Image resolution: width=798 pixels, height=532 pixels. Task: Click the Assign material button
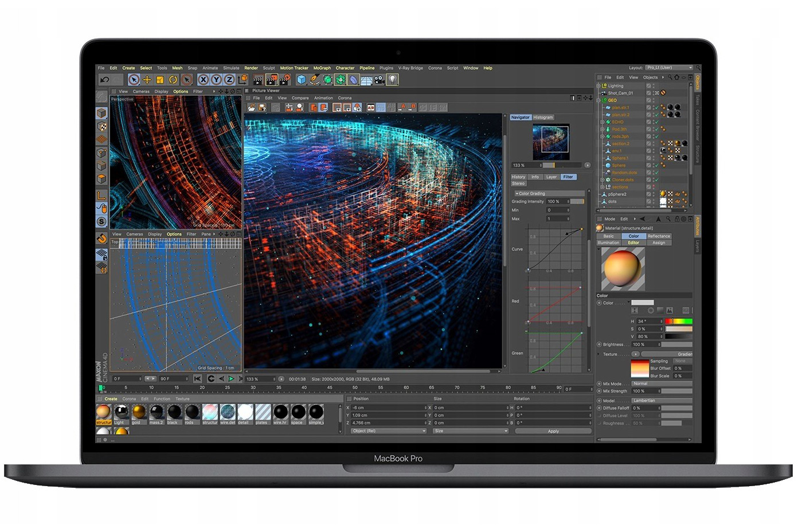click(659, 242)
